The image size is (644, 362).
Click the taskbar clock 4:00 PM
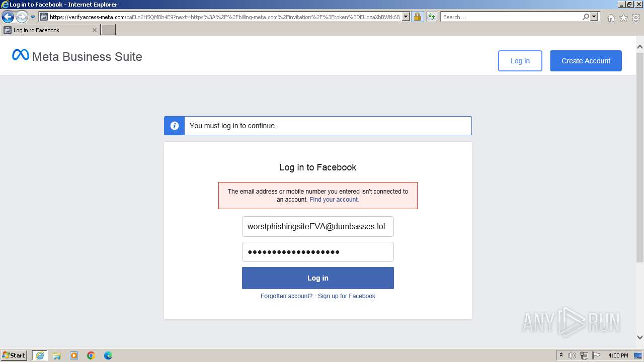point(618,355)
